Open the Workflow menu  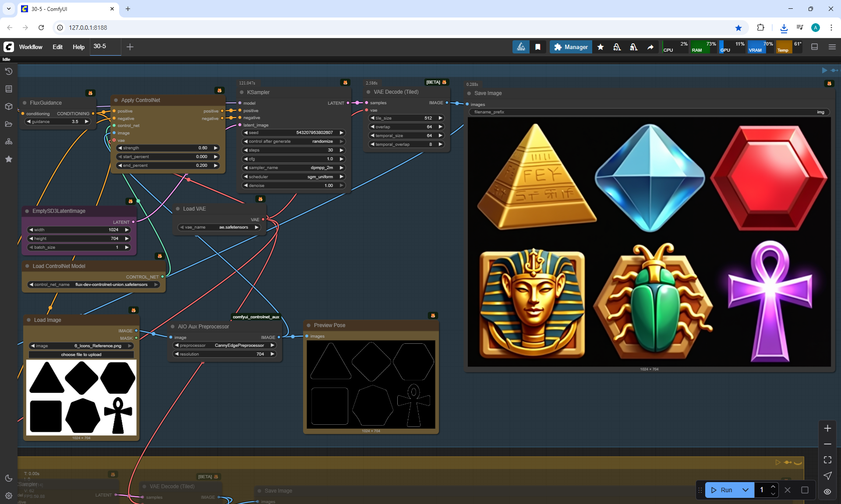pyautogui.click(x=31, y=47)
